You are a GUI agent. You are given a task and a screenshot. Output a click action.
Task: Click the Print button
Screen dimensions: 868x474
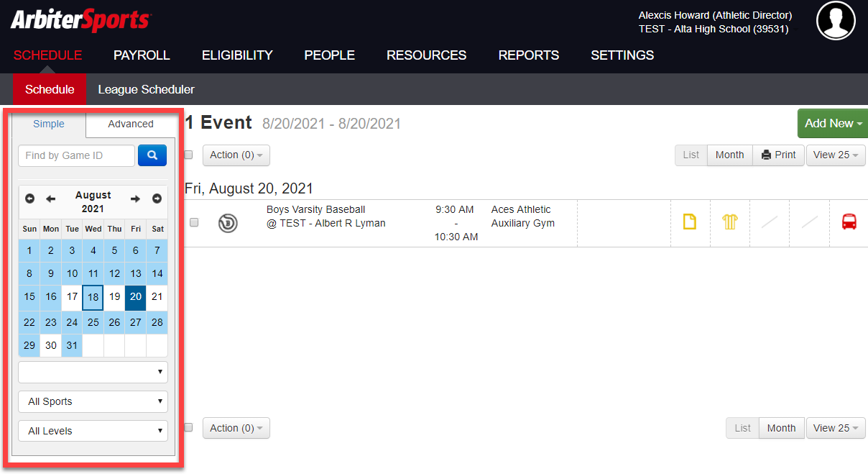coord(778,155)
